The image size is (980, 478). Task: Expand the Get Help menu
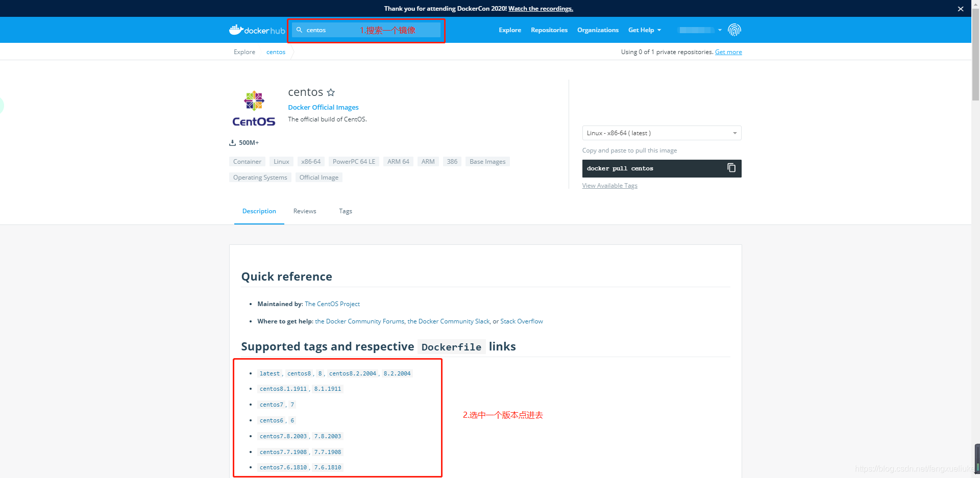(x=644, y=30)
